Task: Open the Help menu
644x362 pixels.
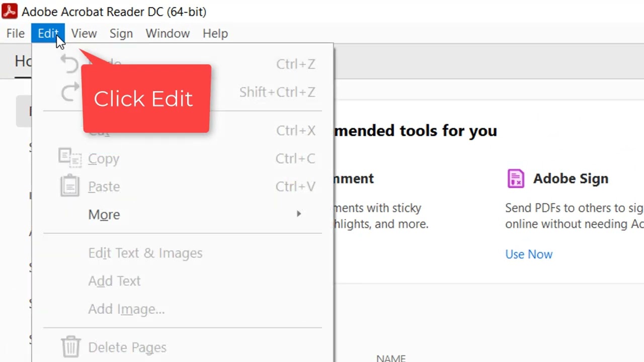Action: click(215, 34)
